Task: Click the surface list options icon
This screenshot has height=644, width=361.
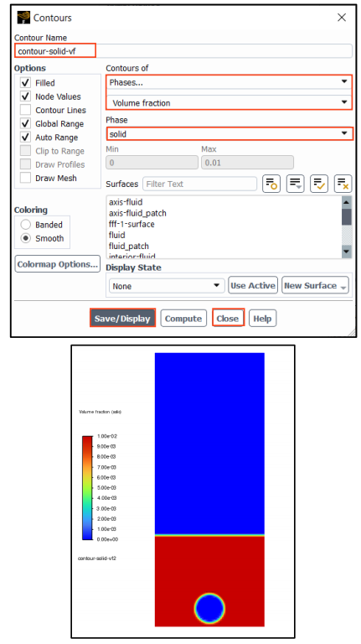Action: coord(295,184)
